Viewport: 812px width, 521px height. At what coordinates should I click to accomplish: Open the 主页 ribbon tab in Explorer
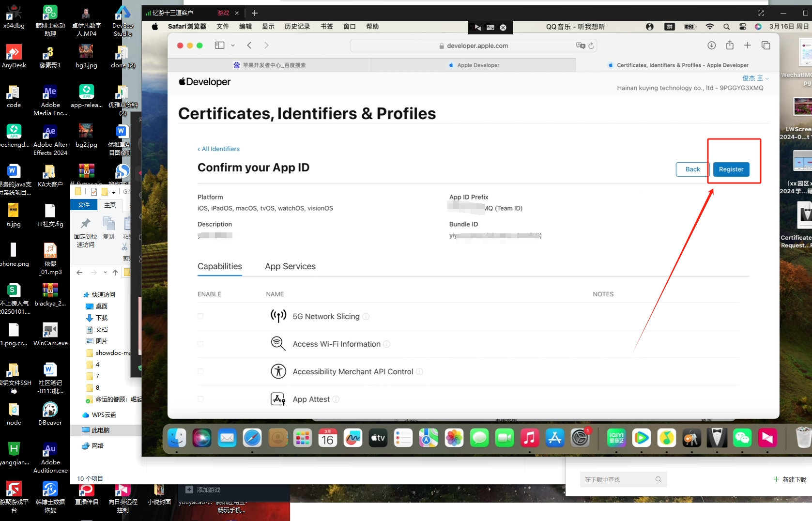110,205
